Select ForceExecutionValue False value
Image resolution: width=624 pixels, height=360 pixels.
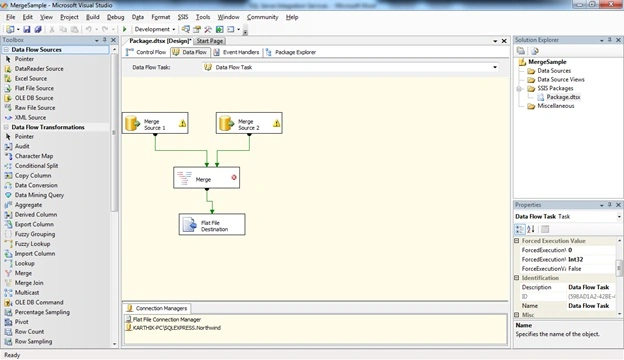(591, 269)
